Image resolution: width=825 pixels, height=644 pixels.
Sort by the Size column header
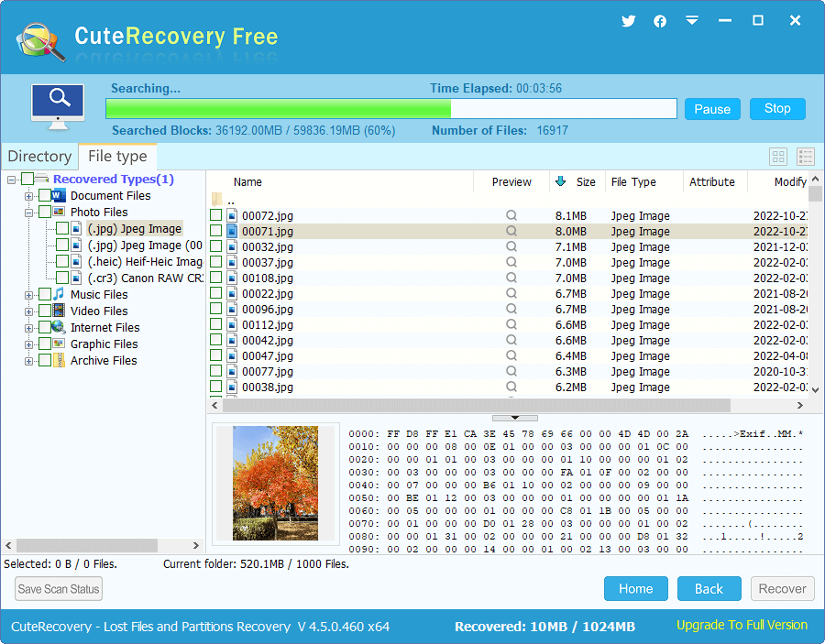[x=577, y=182]
